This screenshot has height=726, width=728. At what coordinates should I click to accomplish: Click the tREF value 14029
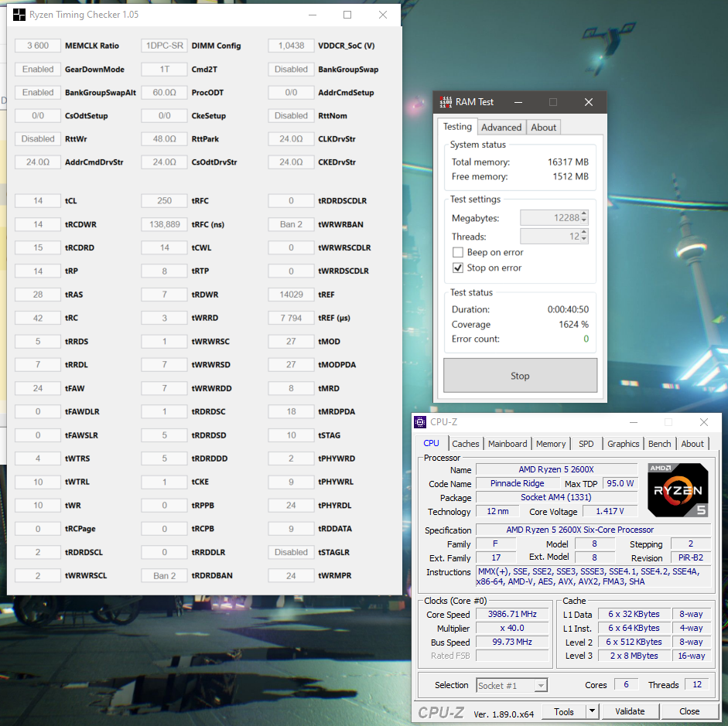(x=291, y=295)
